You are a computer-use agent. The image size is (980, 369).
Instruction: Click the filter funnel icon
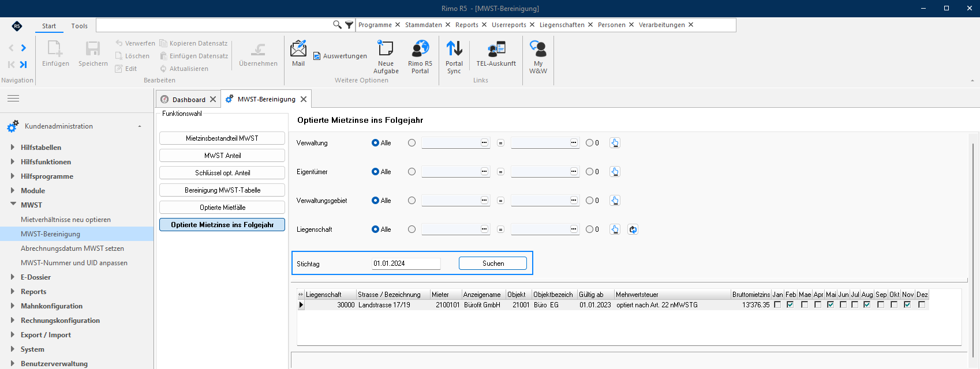pyautogui.click(x=349, y=25)
